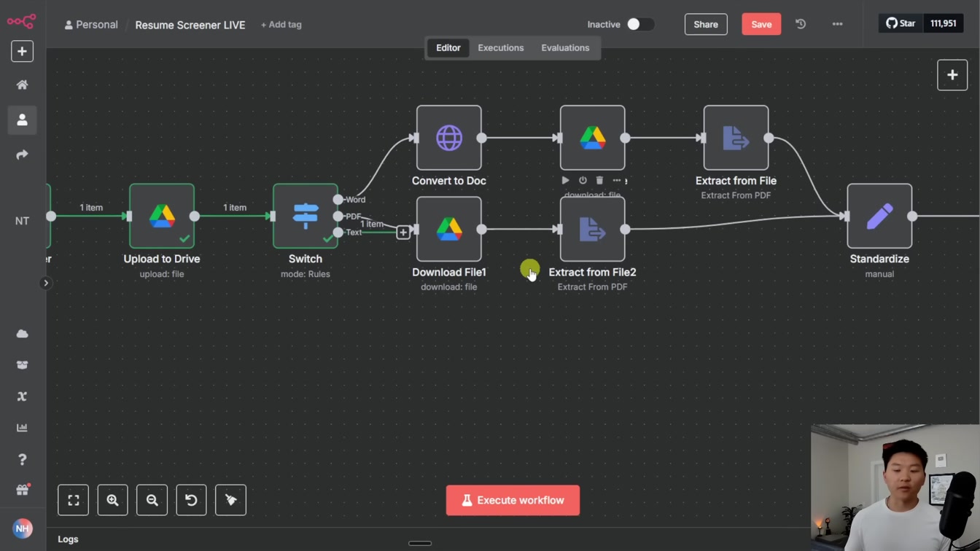Open the Logs panel
Viewport: 980px width, 551px height.
68,539
